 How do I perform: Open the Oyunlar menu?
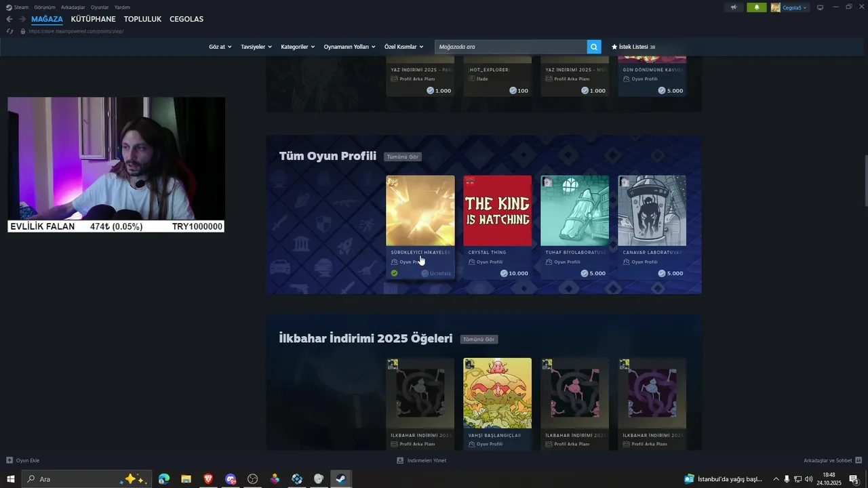coord(100,7)
